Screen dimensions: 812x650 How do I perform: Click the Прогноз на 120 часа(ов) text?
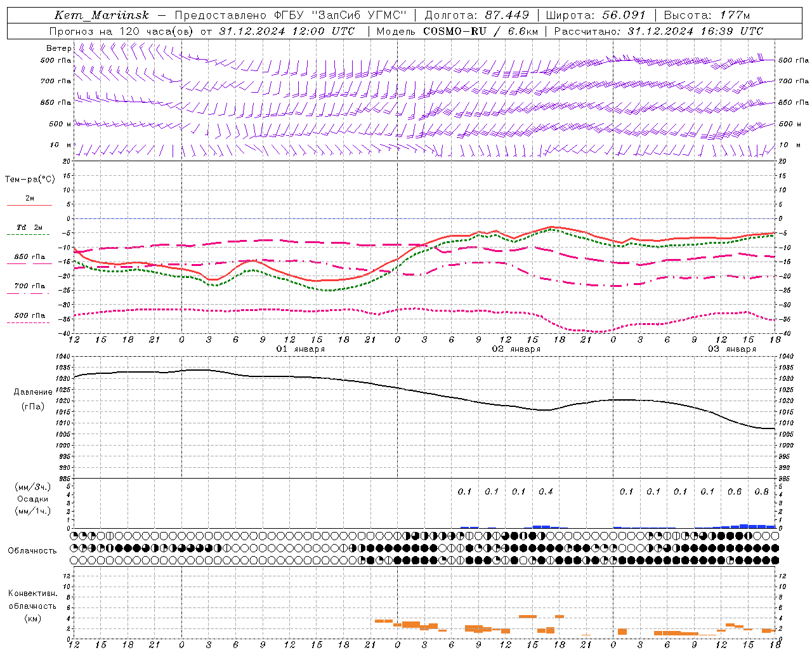(x=122, y=31)
